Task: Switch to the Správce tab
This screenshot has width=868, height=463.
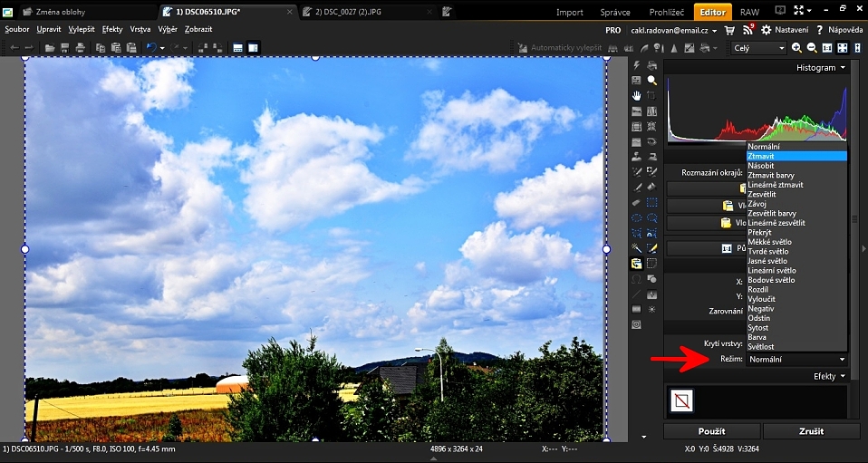Action: (x=615, y=12)
